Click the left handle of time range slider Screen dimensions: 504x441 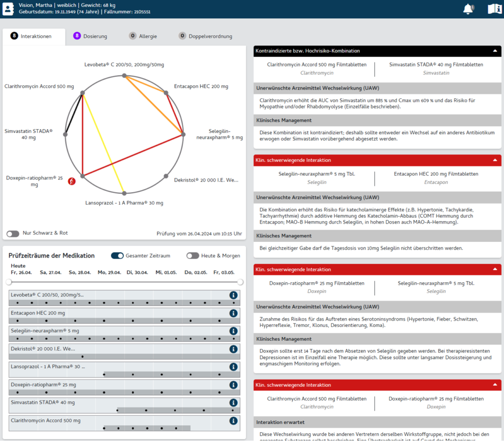point(9,282)
